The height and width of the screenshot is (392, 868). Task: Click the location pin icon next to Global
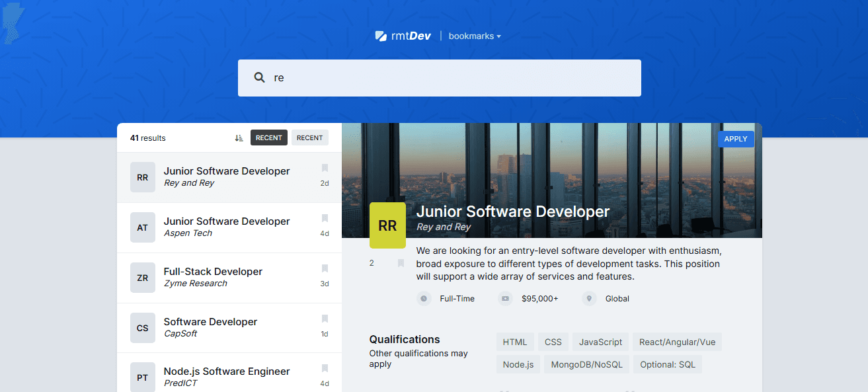point(589,299)
